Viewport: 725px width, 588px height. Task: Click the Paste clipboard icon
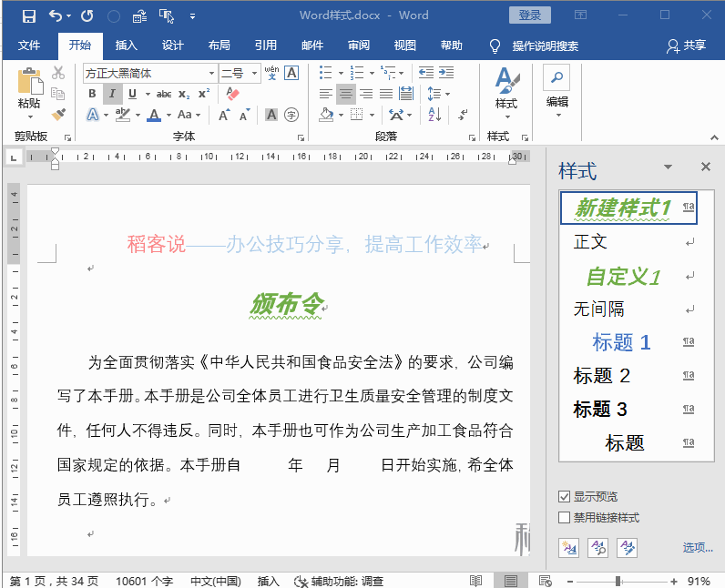pyautogui.click(x=29, y=81)
